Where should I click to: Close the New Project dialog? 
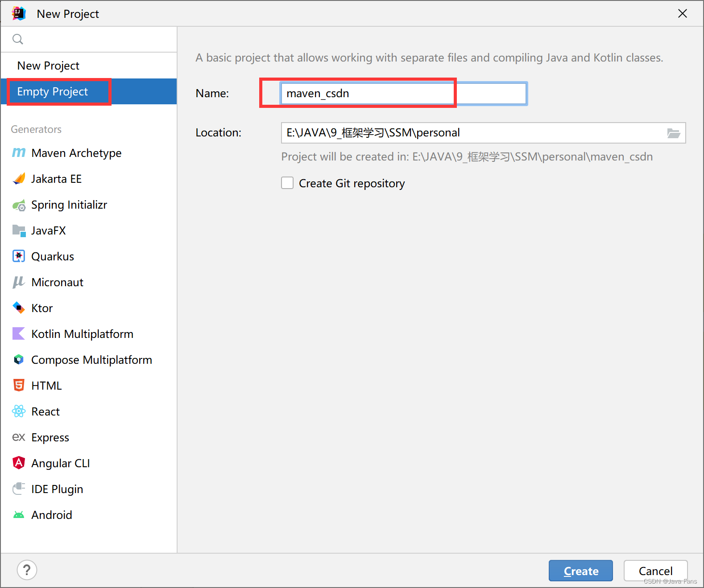[682, 14]
